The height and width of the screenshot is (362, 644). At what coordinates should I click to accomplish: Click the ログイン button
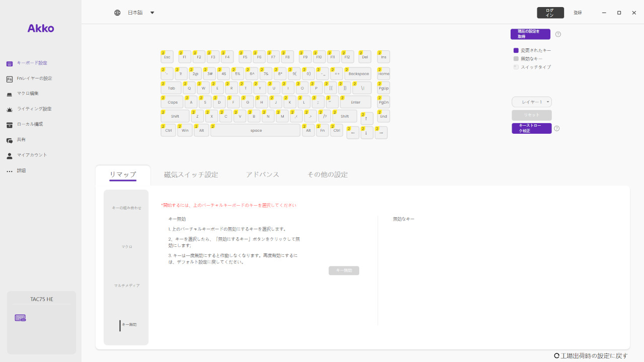click(550, 13)
